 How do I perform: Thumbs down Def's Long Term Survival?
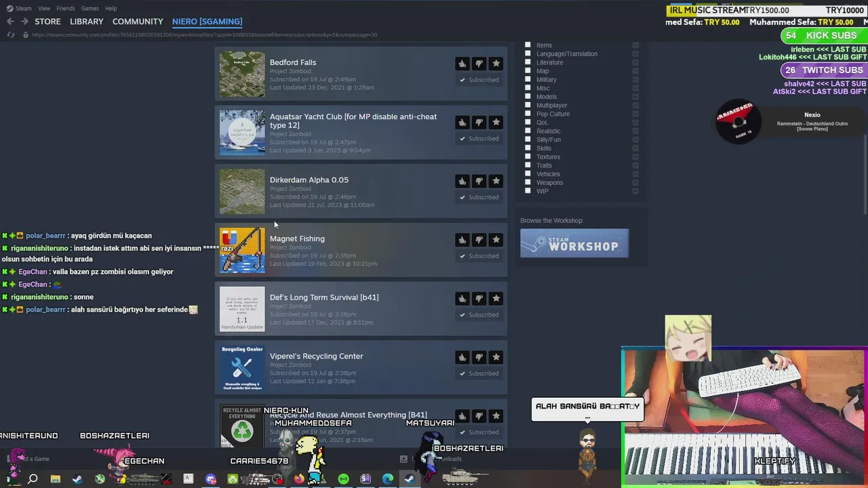coord(479,299)
